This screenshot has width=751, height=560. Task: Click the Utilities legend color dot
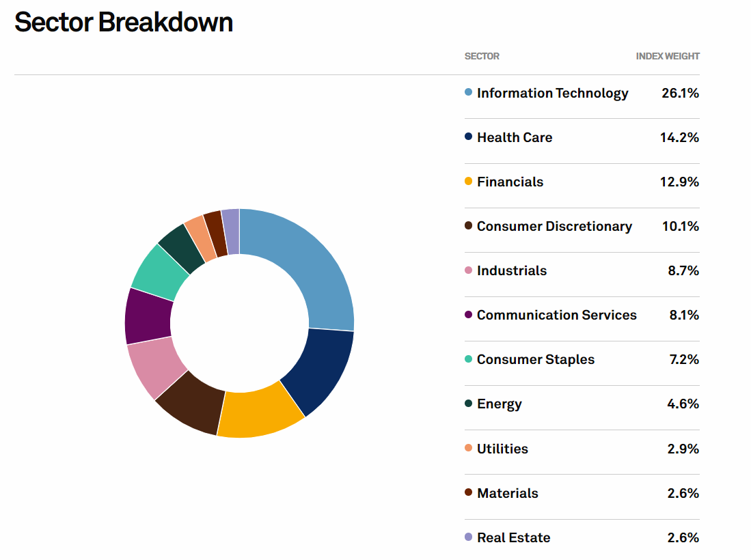pos(468,448)
